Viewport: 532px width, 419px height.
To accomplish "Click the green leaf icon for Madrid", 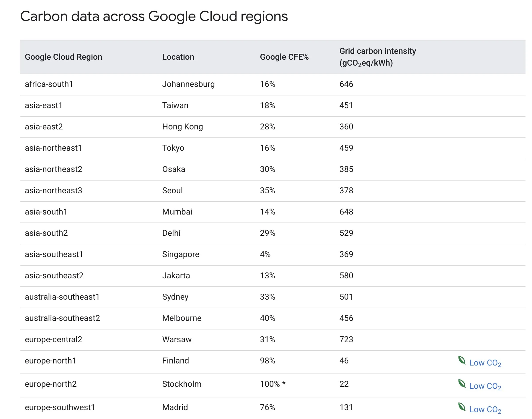I will pyautogui.click(x=462, y=407).
